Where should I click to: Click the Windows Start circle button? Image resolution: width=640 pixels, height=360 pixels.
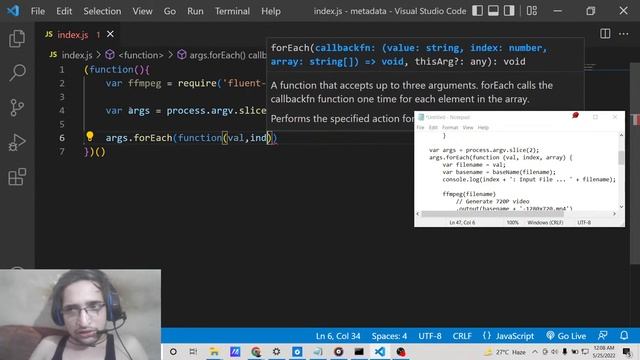173,351
